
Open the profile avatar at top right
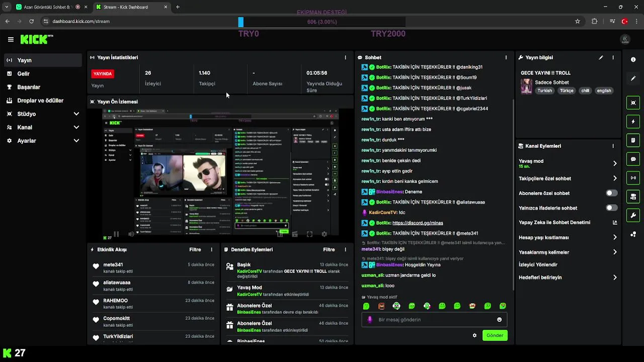point(625,39)
